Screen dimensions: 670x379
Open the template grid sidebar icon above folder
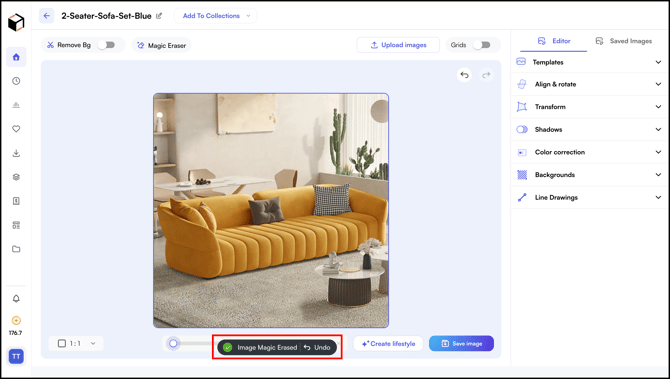coord(16,225)
